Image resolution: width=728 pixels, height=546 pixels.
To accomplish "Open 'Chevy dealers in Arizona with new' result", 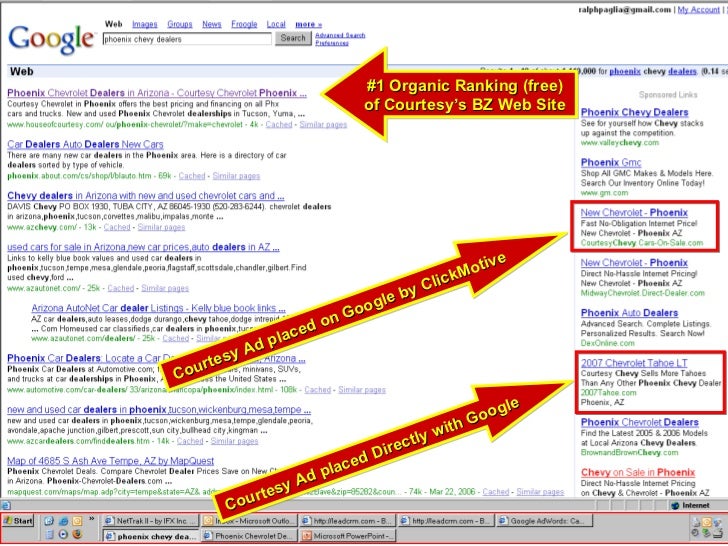I will tap(146, 195).
